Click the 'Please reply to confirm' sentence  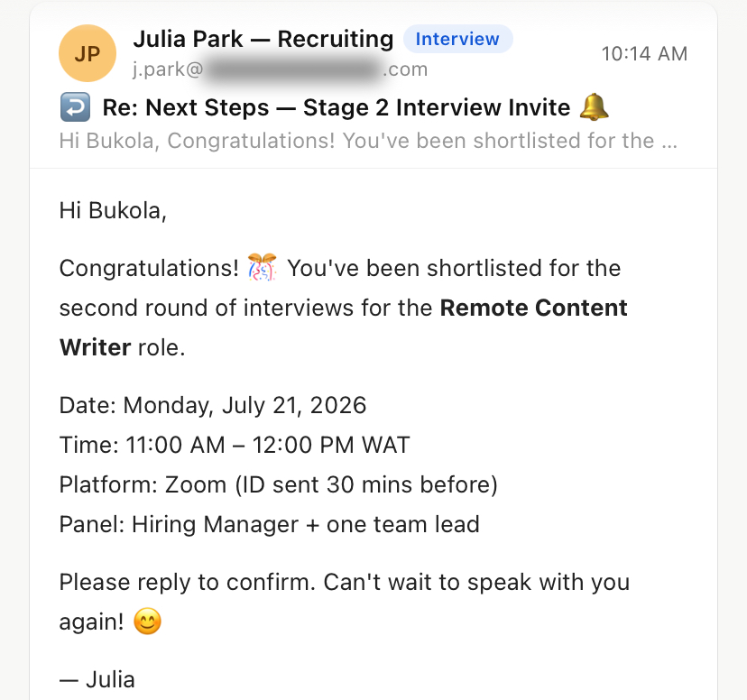point(188,583)
